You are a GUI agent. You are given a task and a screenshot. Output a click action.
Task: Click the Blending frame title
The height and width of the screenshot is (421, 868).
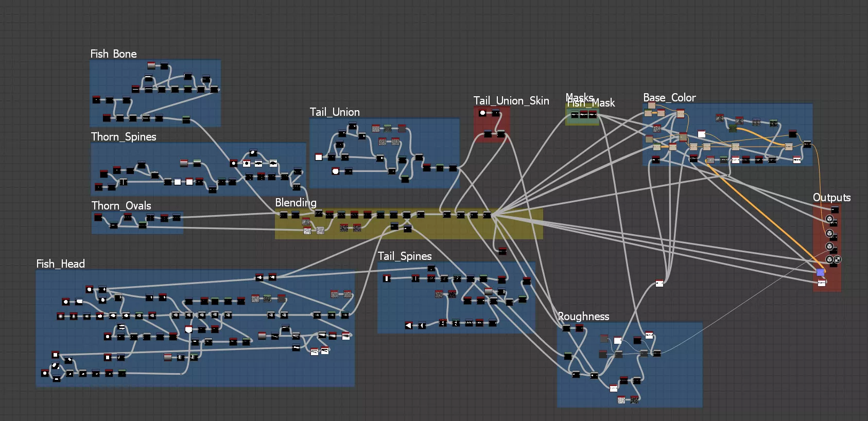pos(296,203)
